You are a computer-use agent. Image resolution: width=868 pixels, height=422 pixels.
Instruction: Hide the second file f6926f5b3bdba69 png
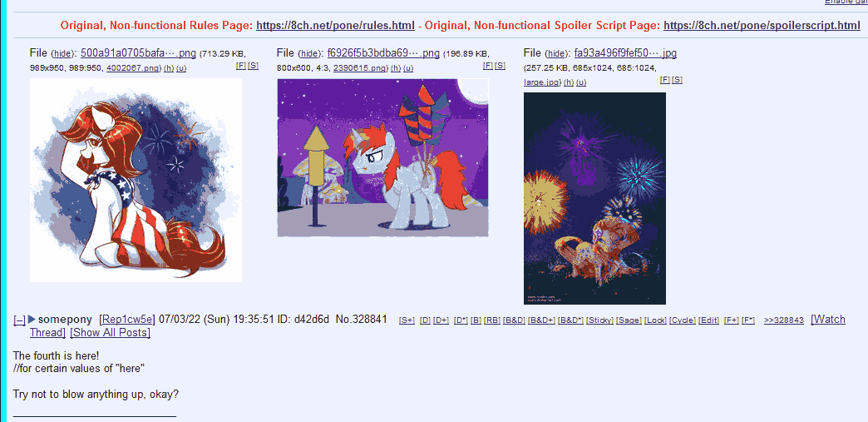pyautogui.click(x=309, y=54)
